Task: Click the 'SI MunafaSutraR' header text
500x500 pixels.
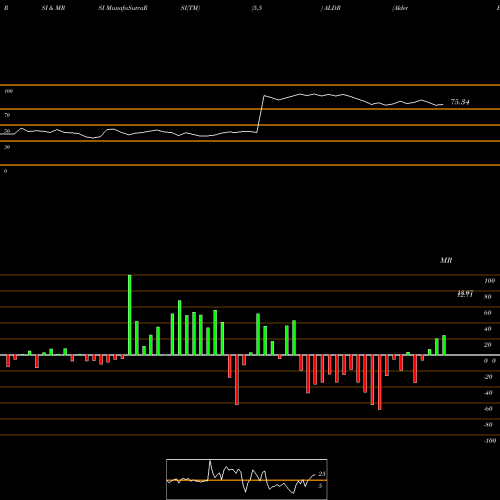Action: click(x=123, y=8)
